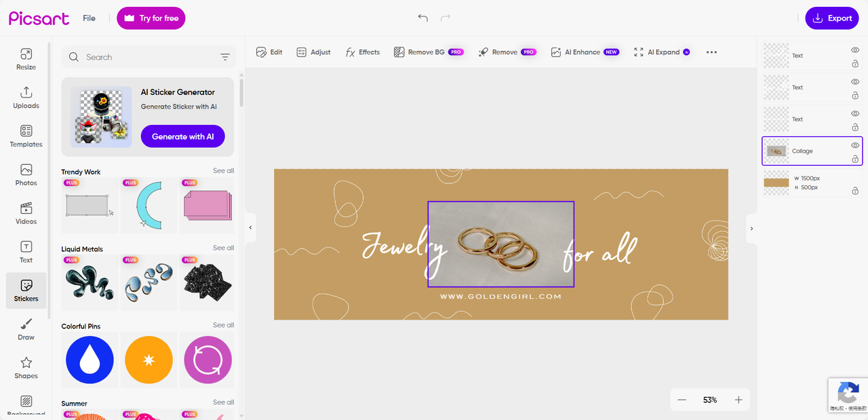Viewport: 868px width, 420px height.
Task: Select the rings photo on canvas
Action: pyautogui.click(x=501, y=244)
